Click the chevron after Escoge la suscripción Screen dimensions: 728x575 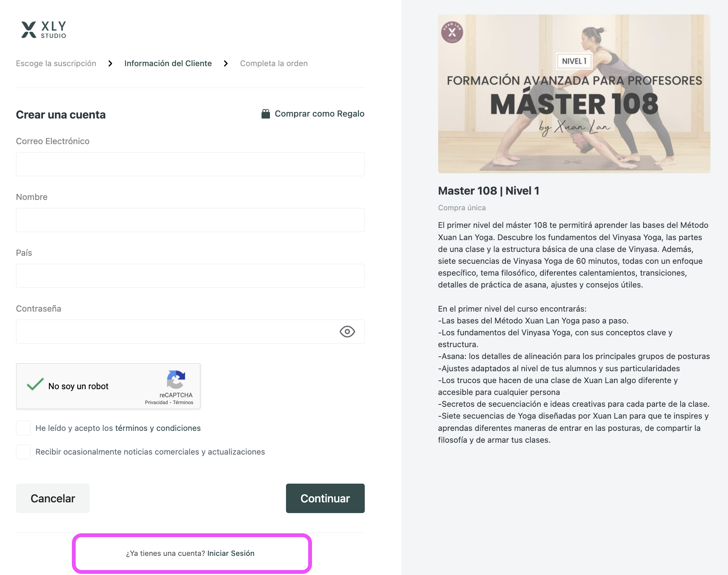[110, 63]
